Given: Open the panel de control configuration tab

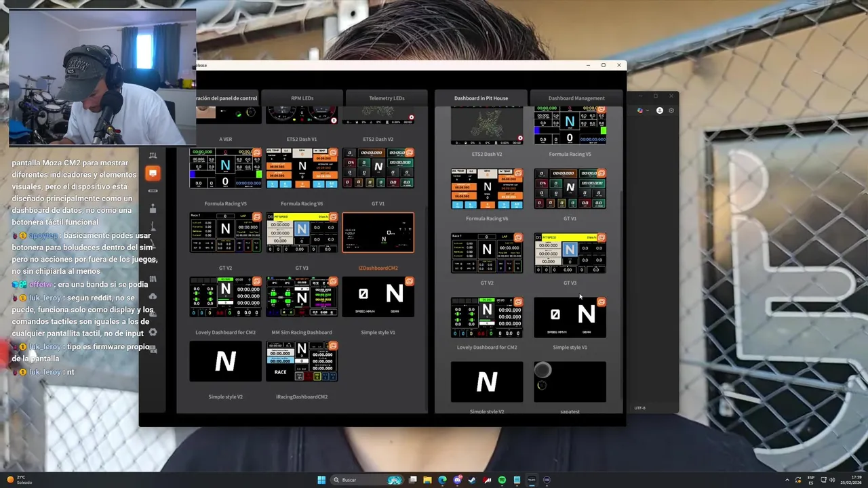Looking at the screenshot, I should [x=226, y=98].
